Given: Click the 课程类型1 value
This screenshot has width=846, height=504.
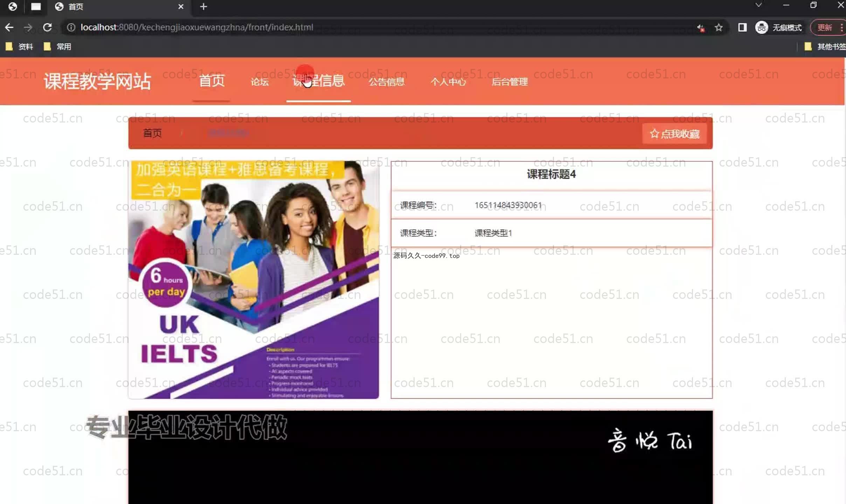Looking at the screenshot, I should [x=493, y=233].
